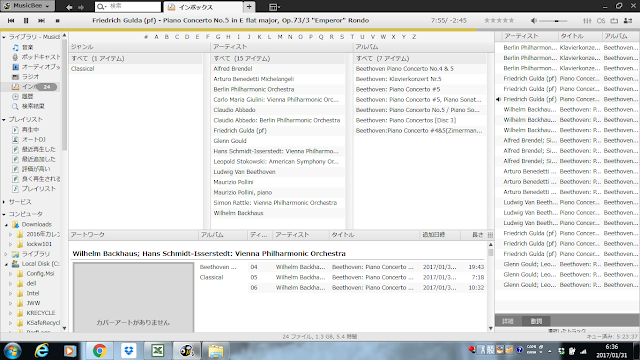Expand the lockw101 folder
640x360 pixels.
tap(11, 244)
